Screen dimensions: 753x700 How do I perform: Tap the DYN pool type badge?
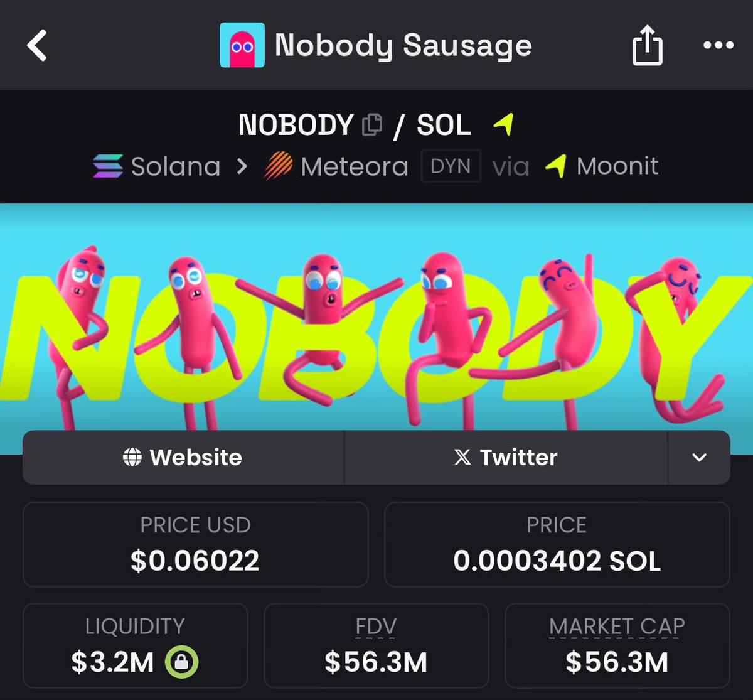(451, 166)
